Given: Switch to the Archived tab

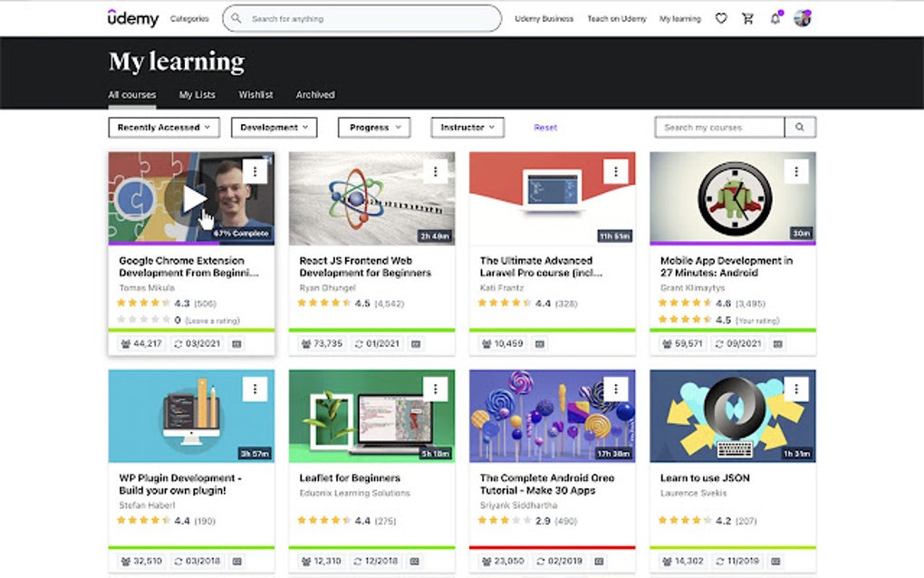Looking at the screenshot, I should (x=315, y=94).
